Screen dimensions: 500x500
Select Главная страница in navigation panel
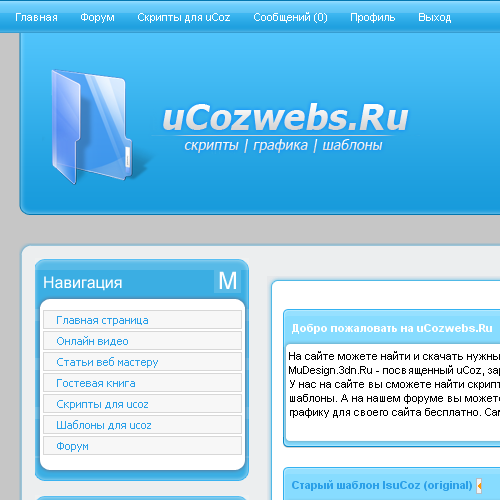142,320
